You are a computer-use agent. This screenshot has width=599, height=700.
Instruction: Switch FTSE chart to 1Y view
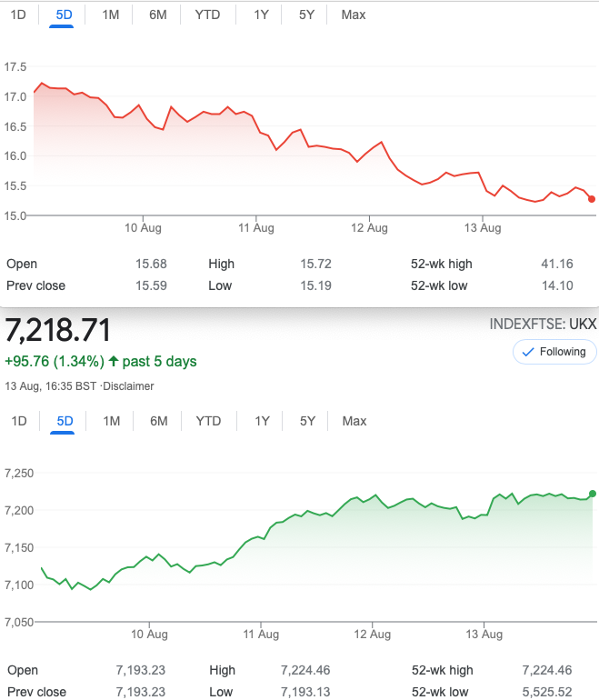pos(262,421)
